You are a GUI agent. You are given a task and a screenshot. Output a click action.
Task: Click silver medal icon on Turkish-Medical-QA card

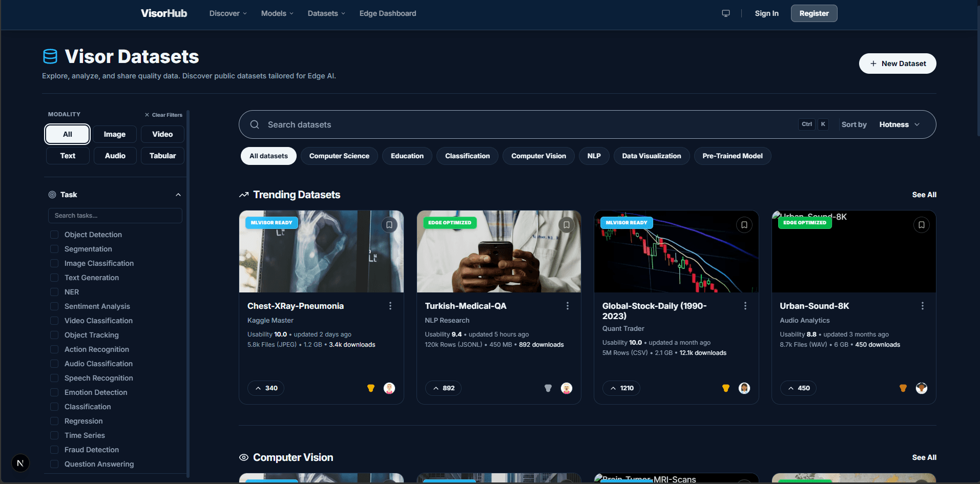[x=548, y=388]
